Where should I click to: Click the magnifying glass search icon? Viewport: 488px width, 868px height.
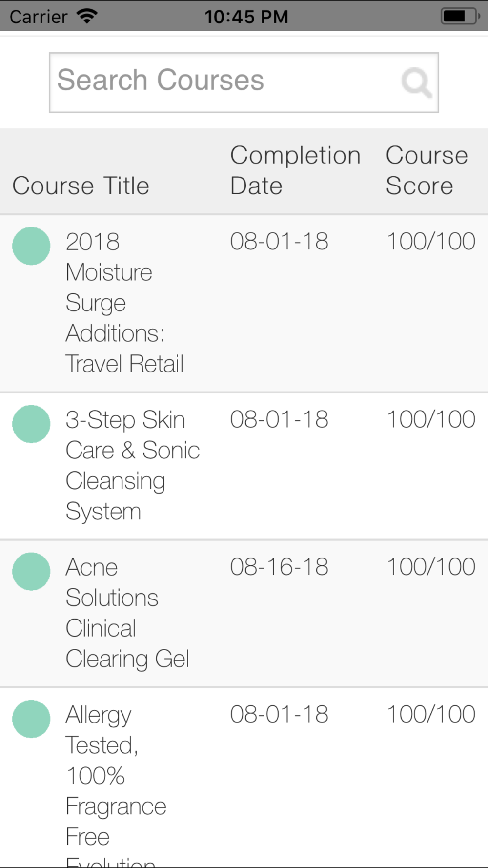pos(417,83)
